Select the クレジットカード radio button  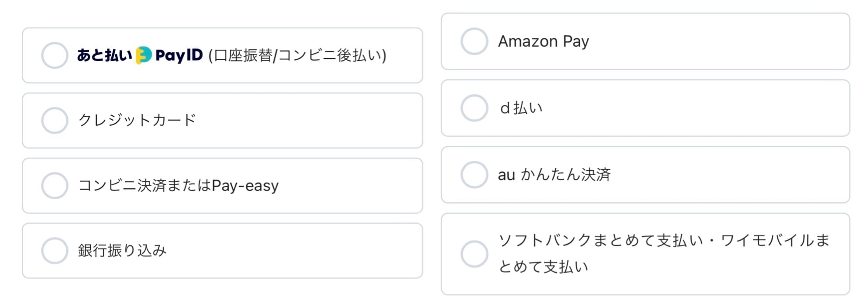[55, 120]
